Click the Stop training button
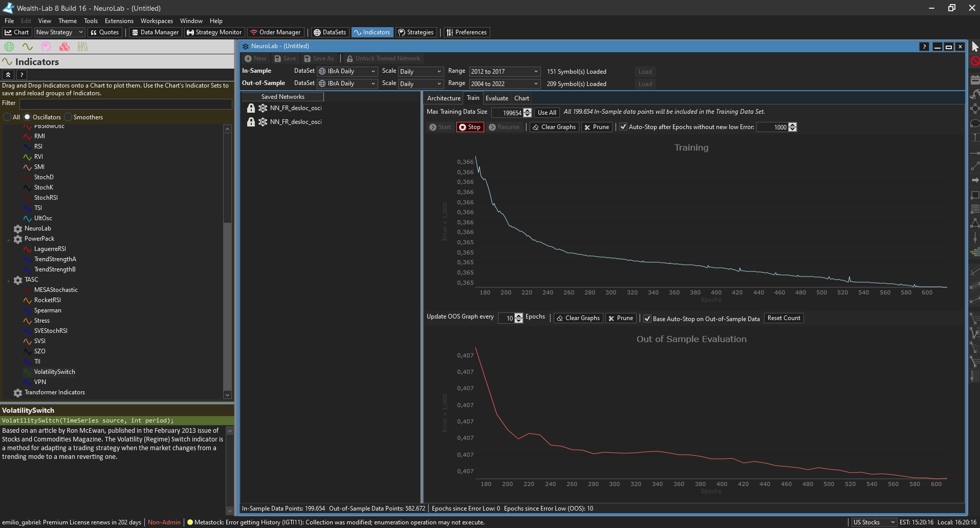The width and height of the screenshot is (980, 528). pos(469,127)
